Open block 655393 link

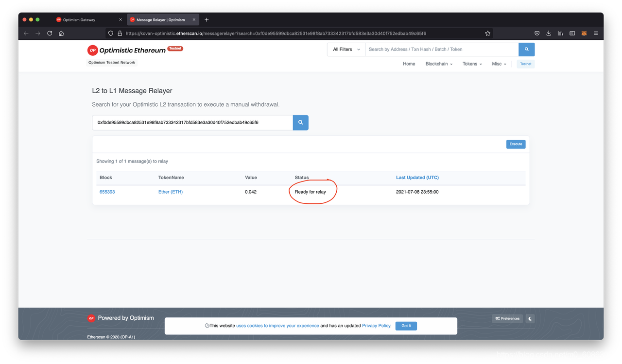[x=107, y=192]
